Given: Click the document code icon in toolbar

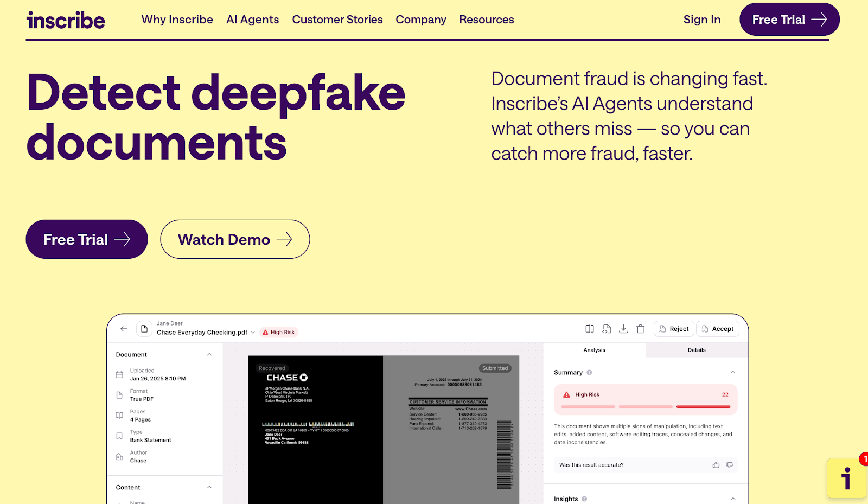Looking at the screenshot, I should click(607, 329).
